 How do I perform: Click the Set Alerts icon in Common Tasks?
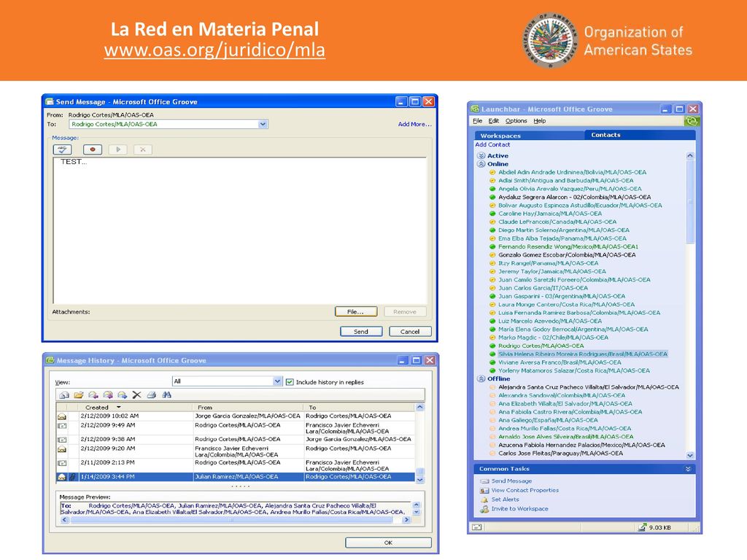pos(484,499)
